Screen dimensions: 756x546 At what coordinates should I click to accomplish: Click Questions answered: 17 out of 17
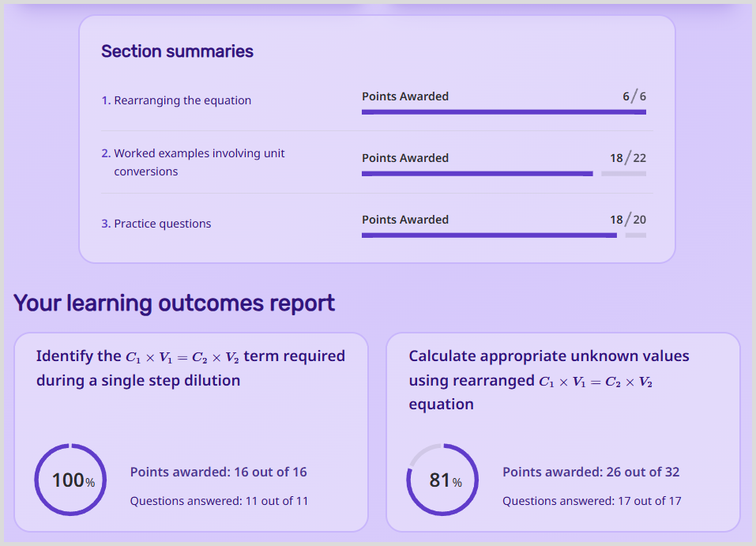[x=592, y=501]
